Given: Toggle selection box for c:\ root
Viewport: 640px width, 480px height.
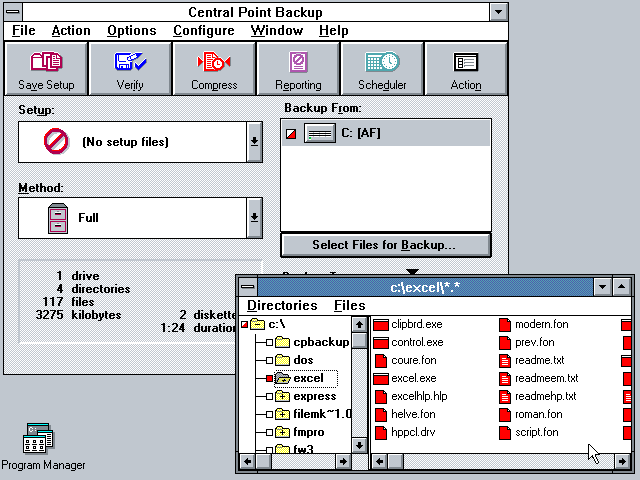Looking at the screenshot, I should click(244, 324).
